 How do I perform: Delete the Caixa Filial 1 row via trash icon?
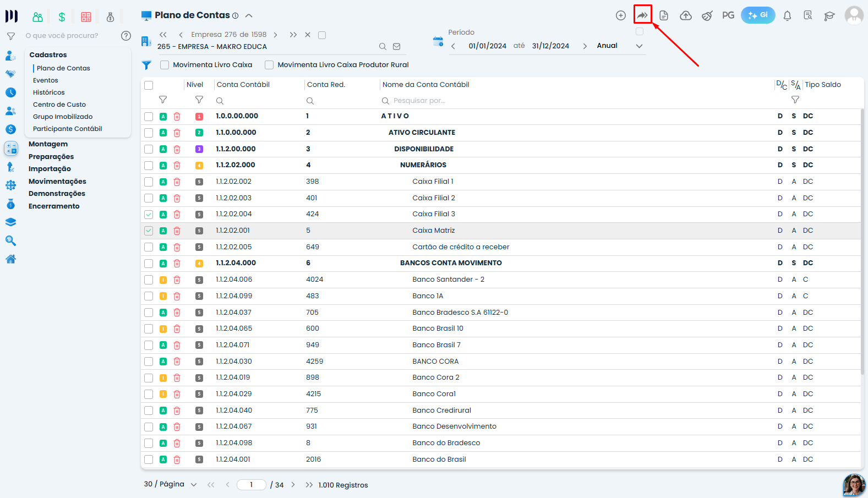click(x=177, y=182)
